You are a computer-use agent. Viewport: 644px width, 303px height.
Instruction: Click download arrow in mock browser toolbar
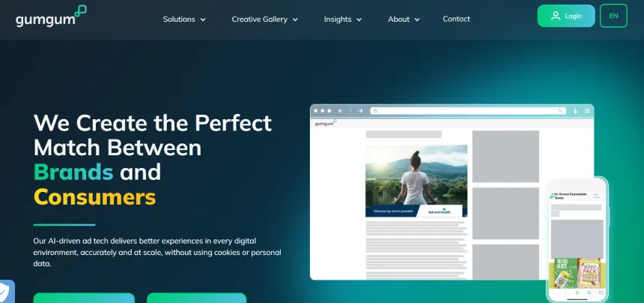click(x=575, y=110)
